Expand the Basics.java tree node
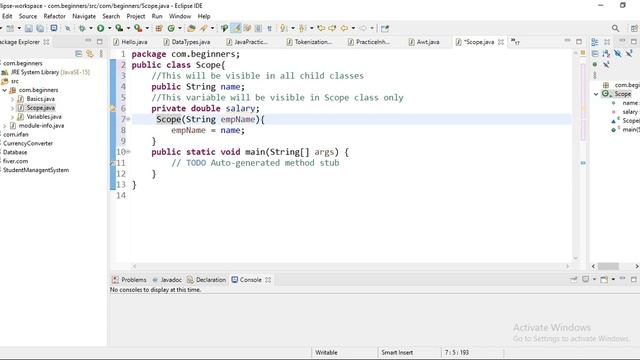Screen dimensions: 640x360 click(12, 99)
